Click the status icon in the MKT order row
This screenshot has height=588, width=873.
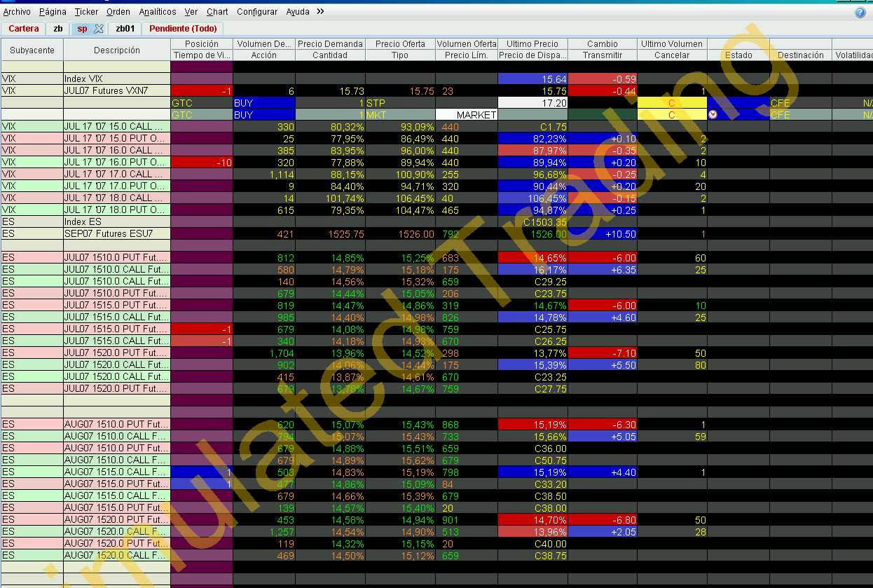tap(713, 115)
